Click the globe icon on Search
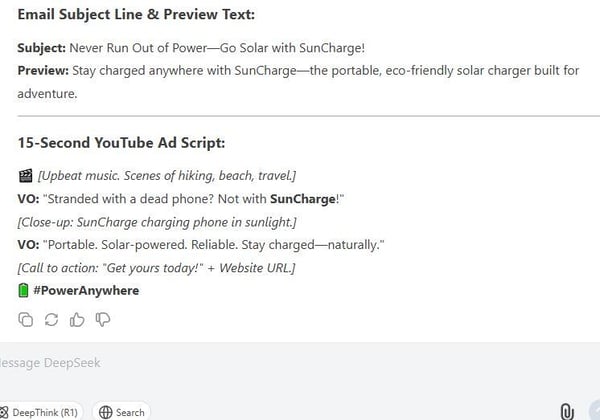Image resolution: width=600 pixels, height=420 pixels. 106,412
